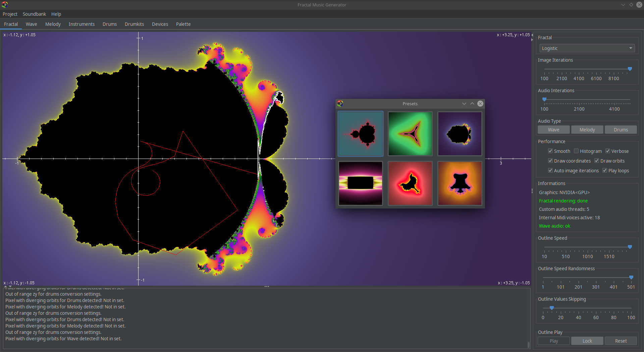The width and height of the screenshot is (644, 352).
Task: Click 'Internal Midi voices active: 18' text
Action: click(569, 218)
